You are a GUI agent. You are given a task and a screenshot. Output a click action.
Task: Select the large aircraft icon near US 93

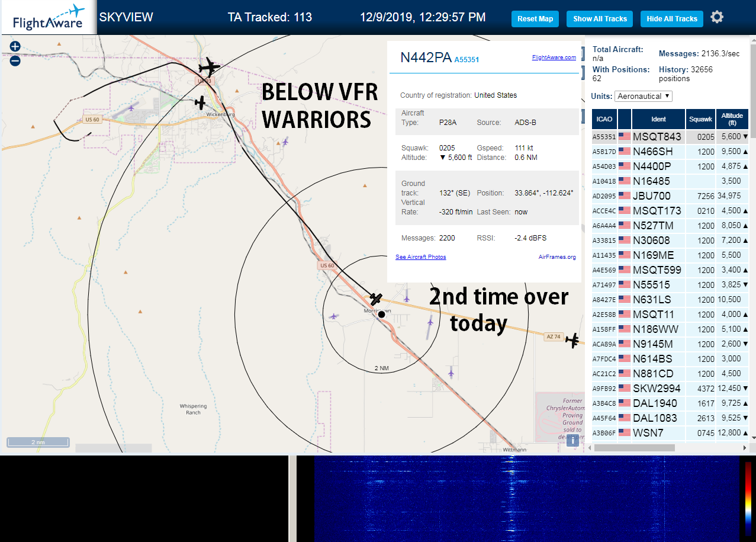tap(208, 67)
